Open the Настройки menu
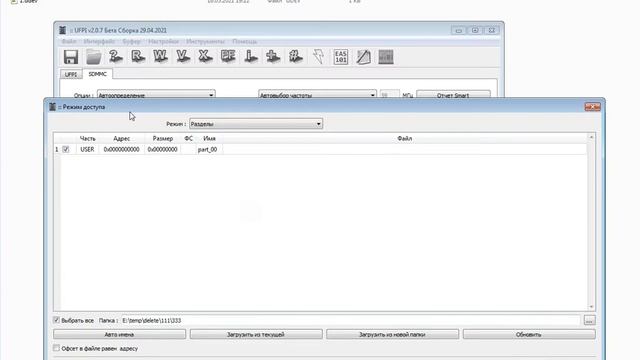 pyautogui.click(x=163, y=42)
